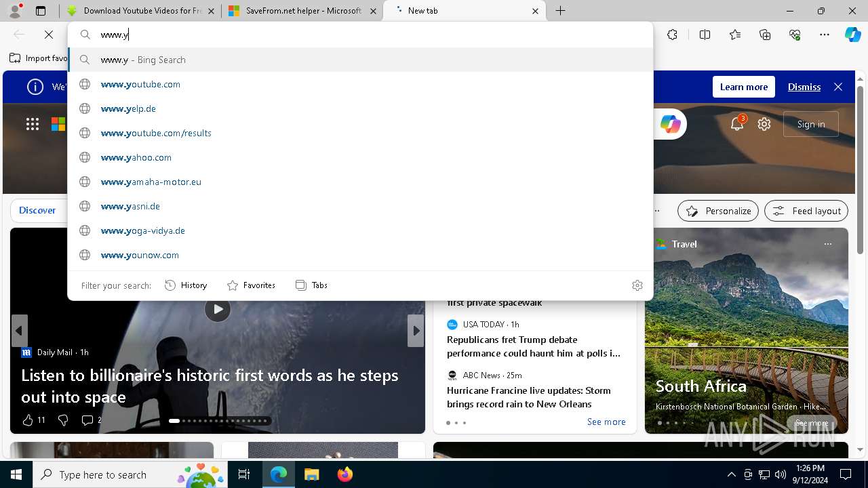Stop loading the page with X button
868x488 pixels.
coord(49,35)
